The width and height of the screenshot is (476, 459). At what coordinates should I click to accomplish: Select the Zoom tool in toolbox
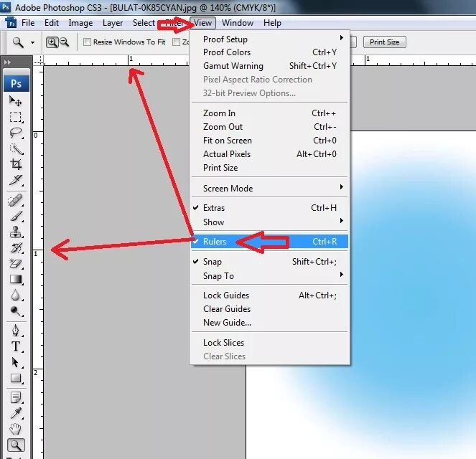click(16, 445)
